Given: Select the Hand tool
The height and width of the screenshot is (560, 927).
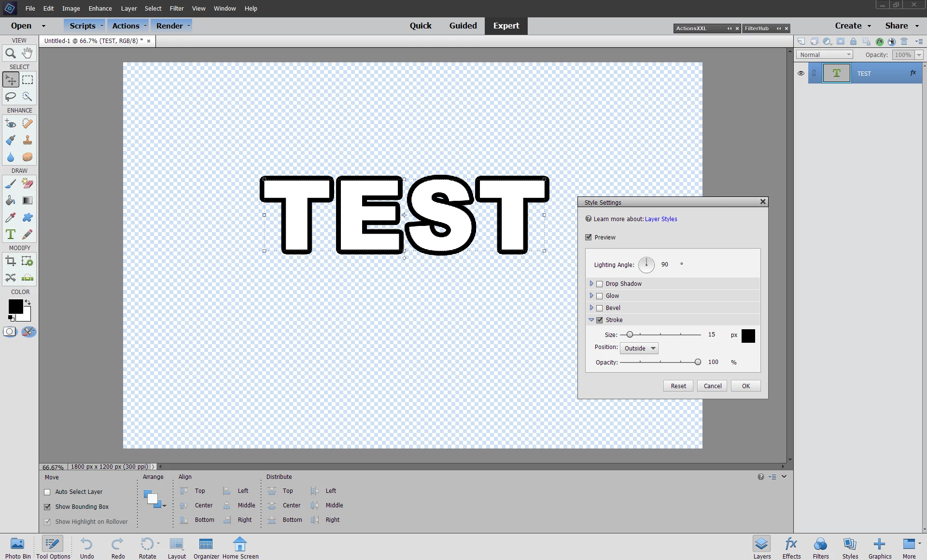Looking at the screenshot, I should 28,53.
